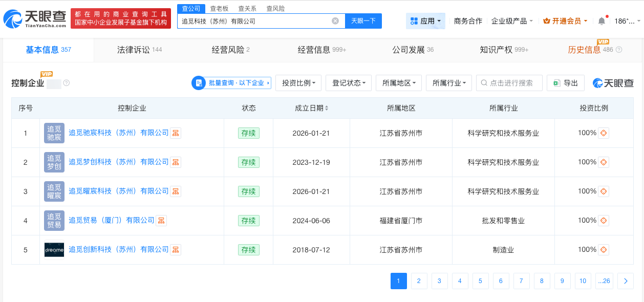Switch to 查老板 search tab
644x302 pixels.
pos(219,8)
